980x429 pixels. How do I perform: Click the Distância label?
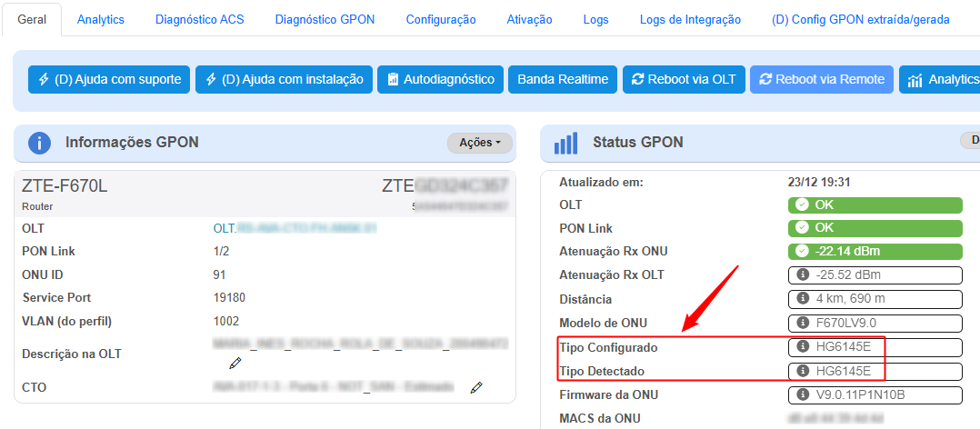(x=585, y=300)
